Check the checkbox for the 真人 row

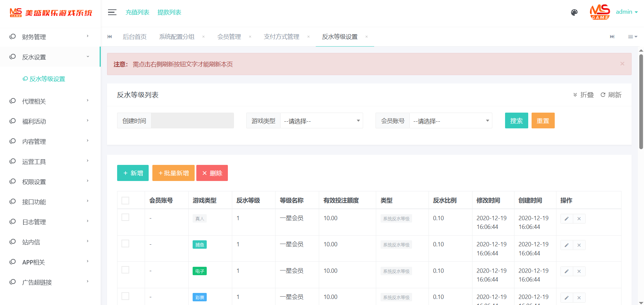[126, 218]
